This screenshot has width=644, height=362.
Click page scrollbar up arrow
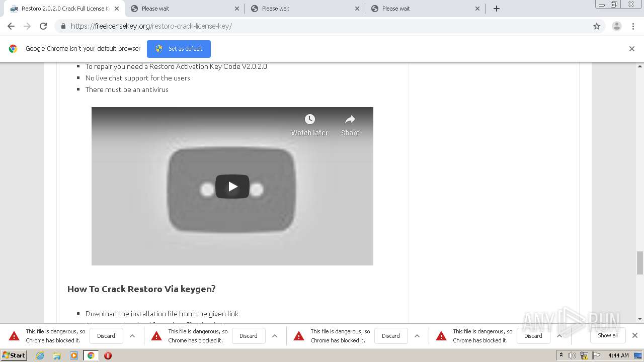pos(640,66)
